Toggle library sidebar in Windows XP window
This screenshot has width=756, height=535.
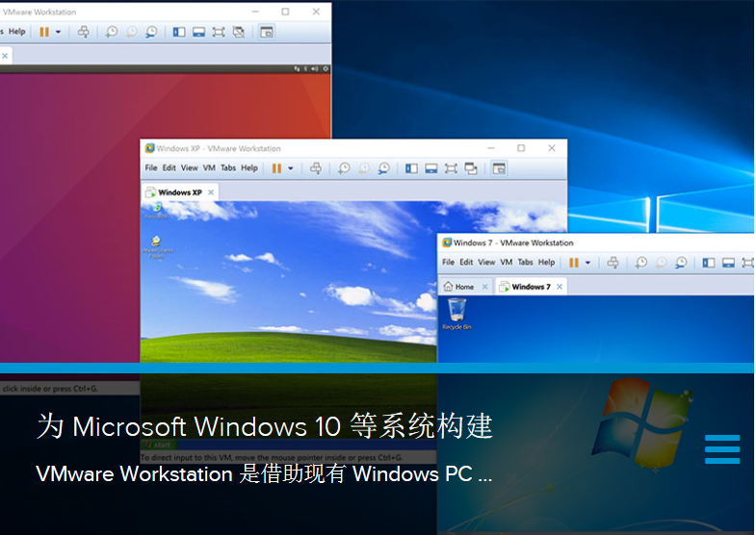pos(411,168)
